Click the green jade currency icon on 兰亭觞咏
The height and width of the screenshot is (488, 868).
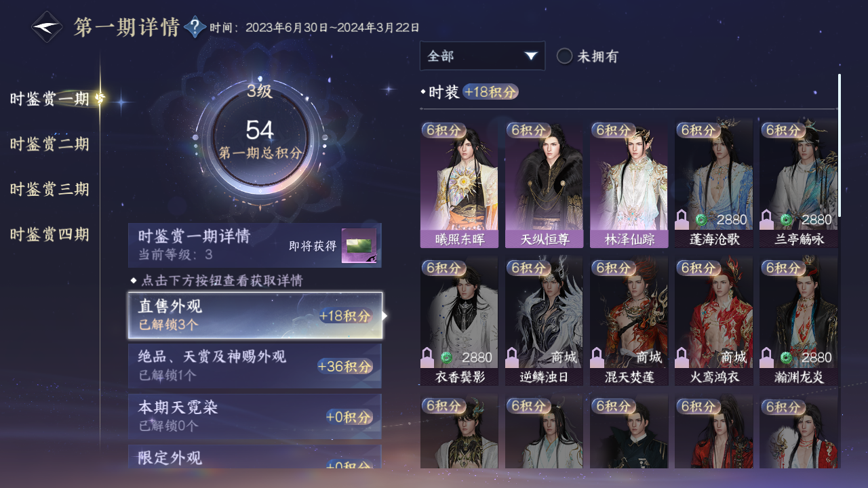786,220
